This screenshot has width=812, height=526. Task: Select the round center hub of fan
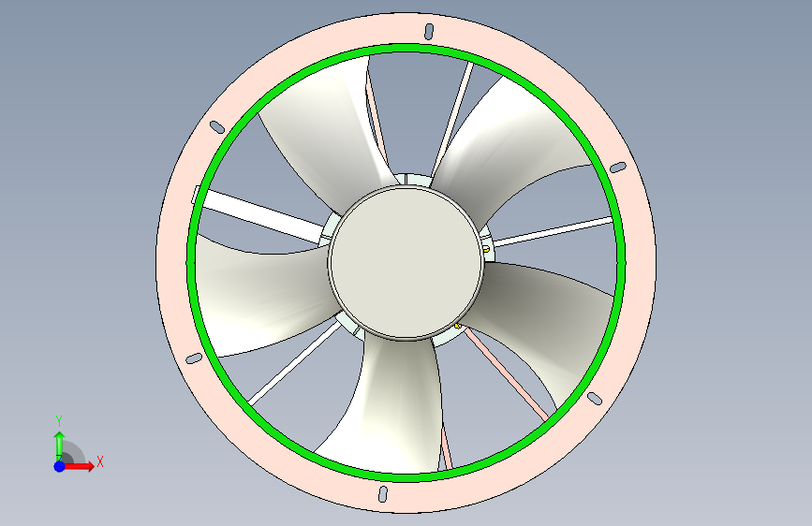click(406, 263)
